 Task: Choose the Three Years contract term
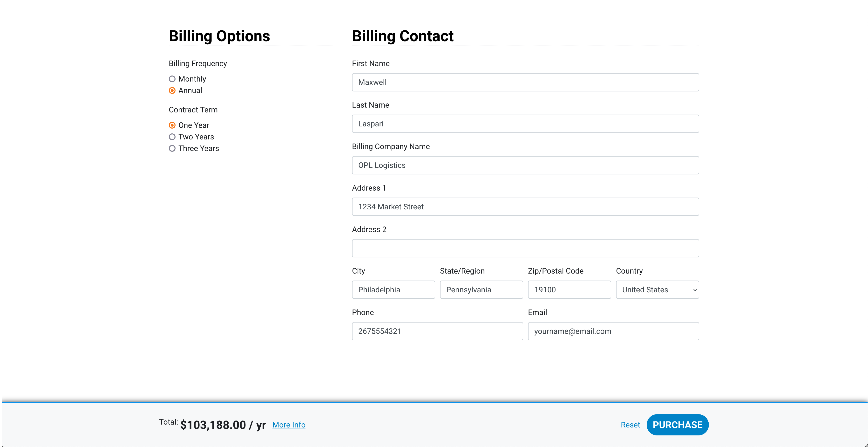tap(172, 148)
